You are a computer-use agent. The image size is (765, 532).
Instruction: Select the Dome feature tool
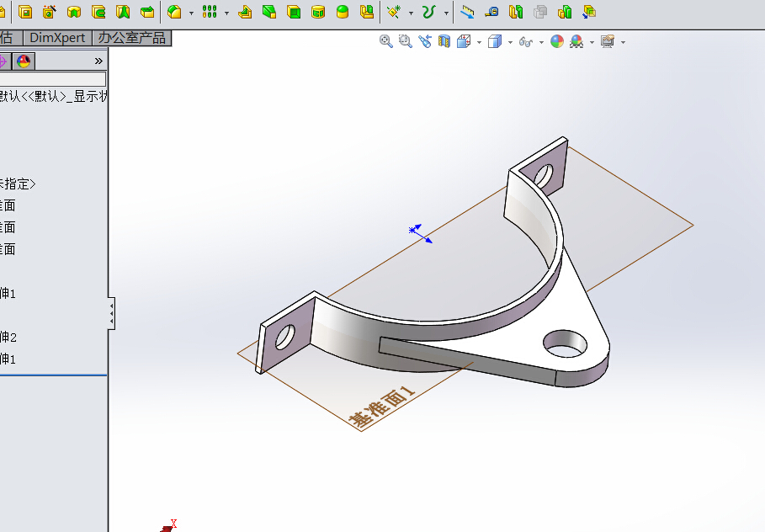tap(343, 12)
